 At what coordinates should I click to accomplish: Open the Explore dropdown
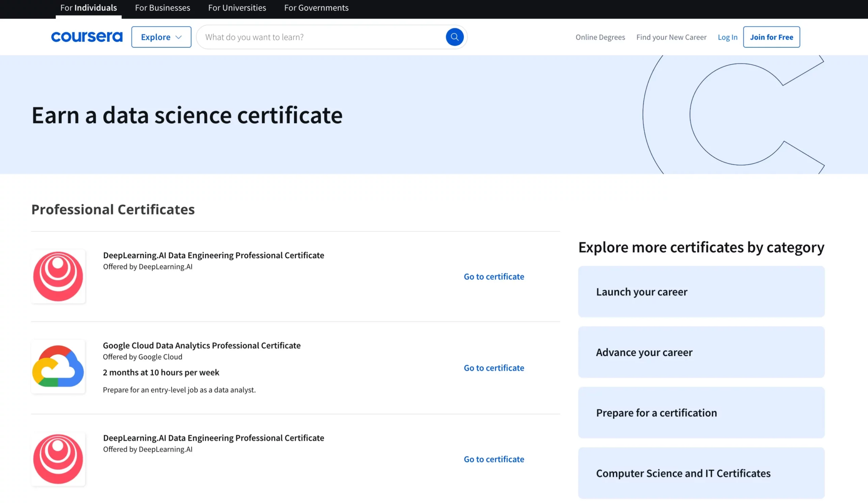click(161, 37)
